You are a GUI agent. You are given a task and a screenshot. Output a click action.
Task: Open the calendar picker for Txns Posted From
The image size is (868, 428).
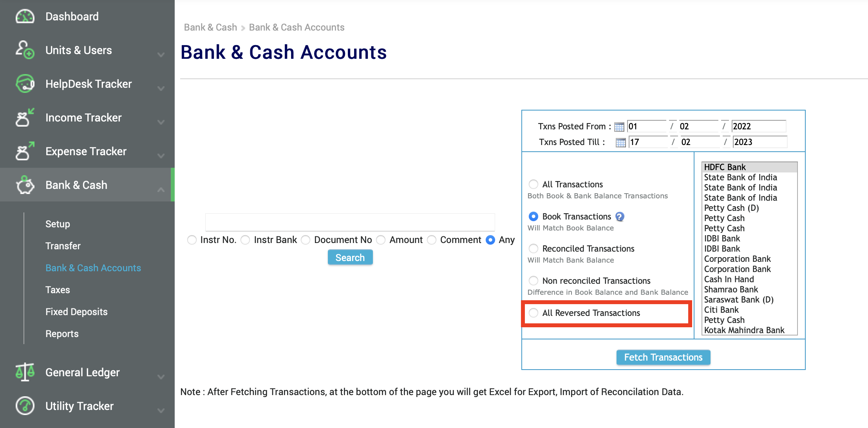click(x=619, y=126)
